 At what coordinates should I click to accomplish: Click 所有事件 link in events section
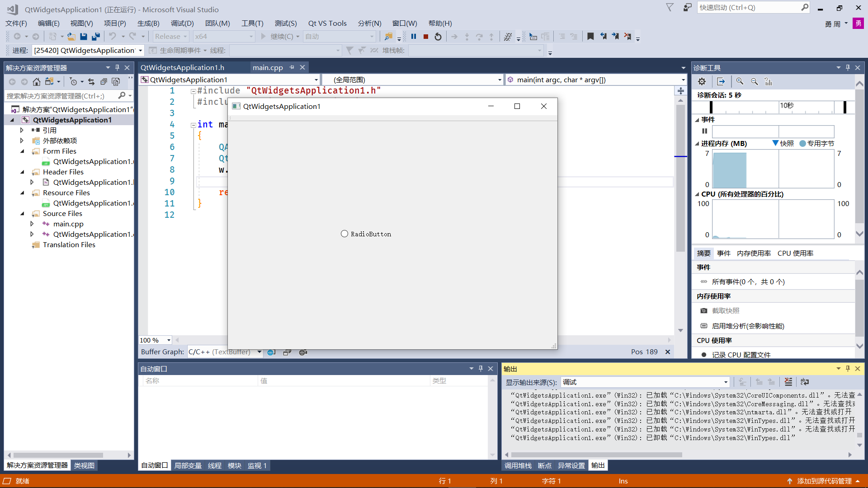tap(748, 282)
